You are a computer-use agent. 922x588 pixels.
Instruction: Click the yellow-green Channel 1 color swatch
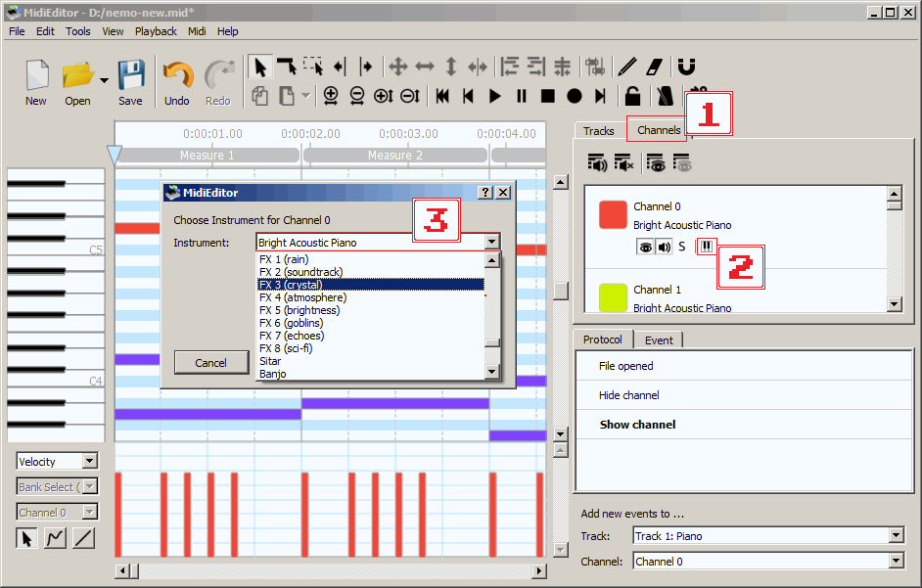(613, 297)
